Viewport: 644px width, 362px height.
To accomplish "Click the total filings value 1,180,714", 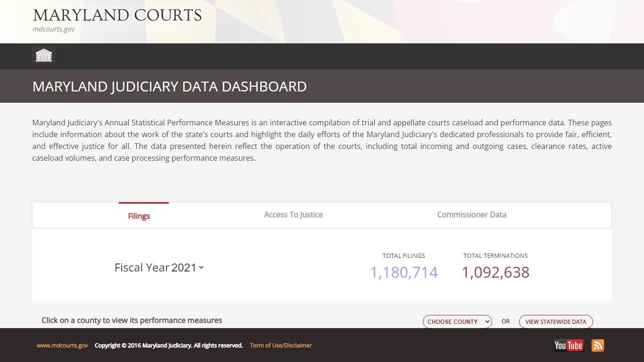I will tap(404, 272).
